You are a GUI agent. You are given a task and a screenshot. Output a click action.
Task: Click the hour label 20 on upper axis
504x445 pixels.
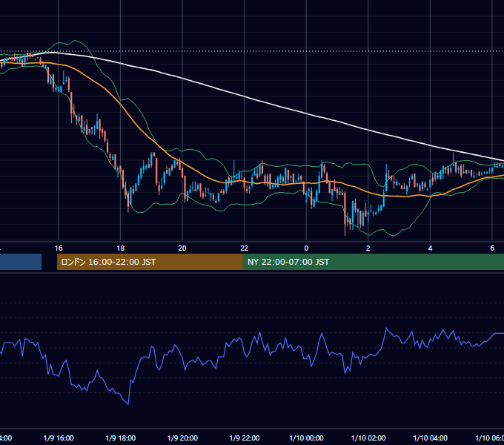click(182, 248)
